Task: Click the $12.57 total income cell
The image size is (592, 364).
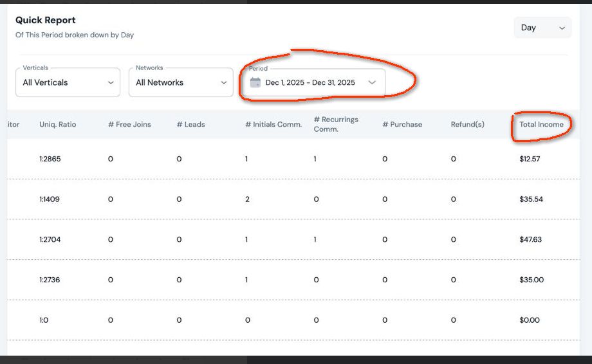Action: tap(530, 159)
